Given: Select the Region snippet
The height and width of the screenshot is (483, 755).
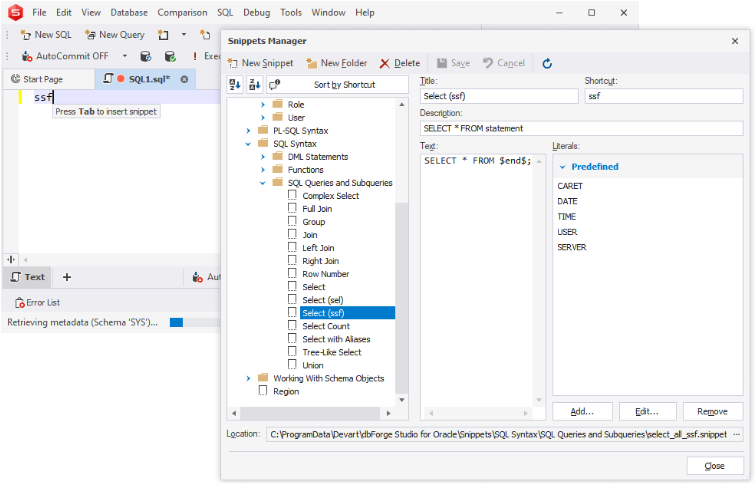Looking at the screenshot, I should 286,391.
